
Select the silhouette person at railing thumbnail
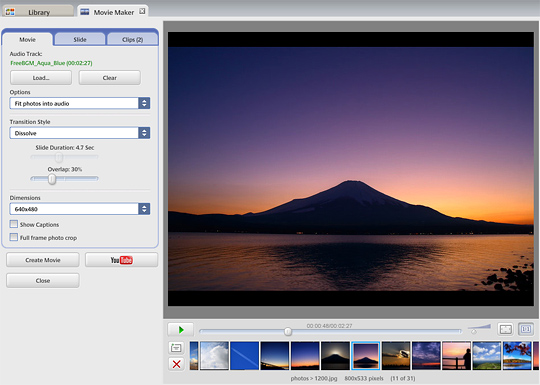[457, 355]
